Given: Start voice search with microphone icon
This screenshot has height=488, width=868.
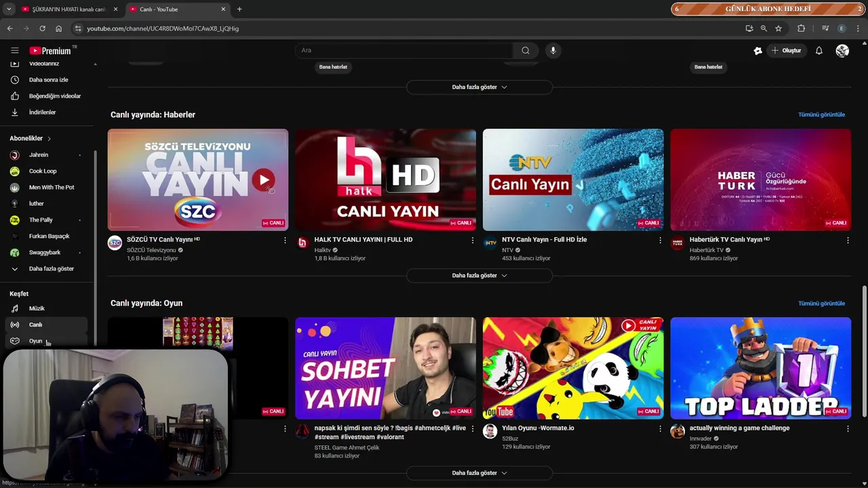Looking at the screenshot, I should pyautogui.click(x=553, y=50).
